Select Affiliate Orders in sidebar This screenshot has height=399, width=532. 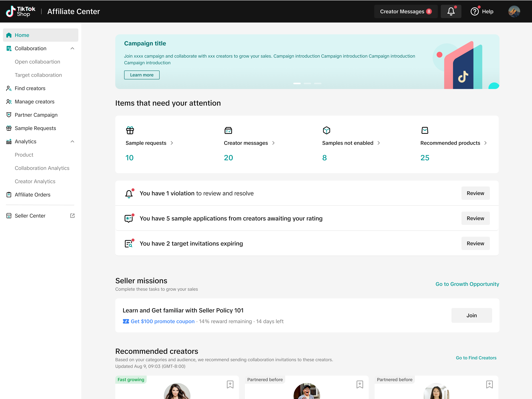33,195
